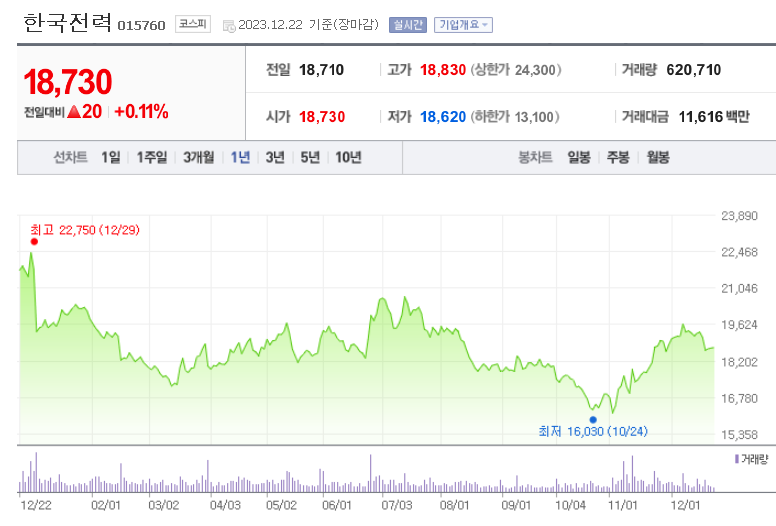Select the 3년 line chart tab
This screenshot has width=776, height=526.
[x=275, y=157]
